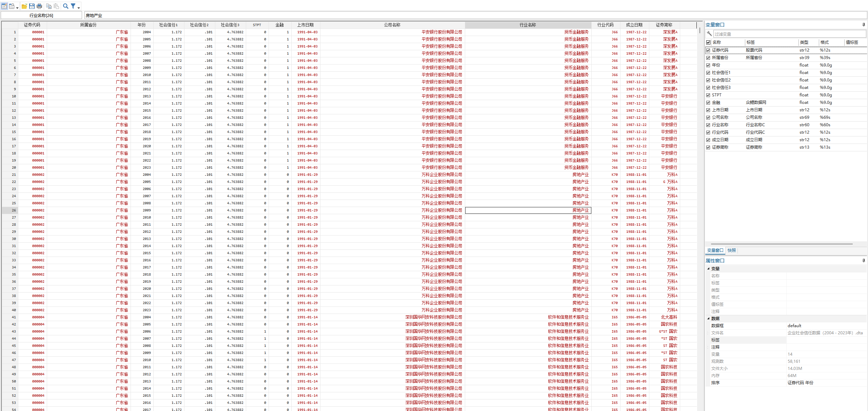The width and height of the screenshot is (868, 411).
Task: Pin the 变量窗口 panel
Action: [864, 24]
